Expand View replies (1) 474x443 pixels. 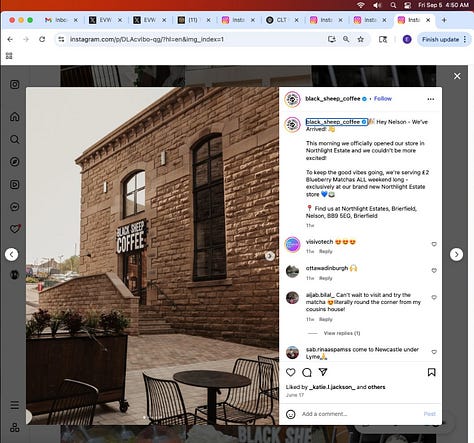point(342,333)
